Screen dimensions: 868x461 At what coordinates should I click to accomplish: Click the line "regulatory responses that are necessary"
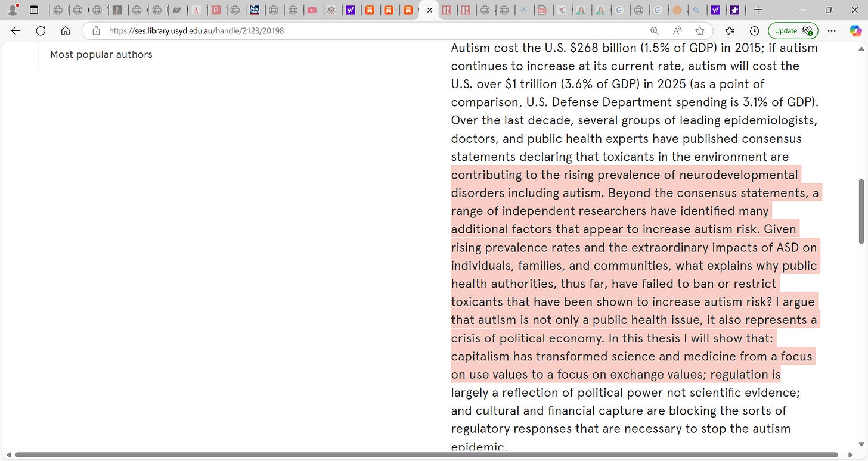point(621,429)
